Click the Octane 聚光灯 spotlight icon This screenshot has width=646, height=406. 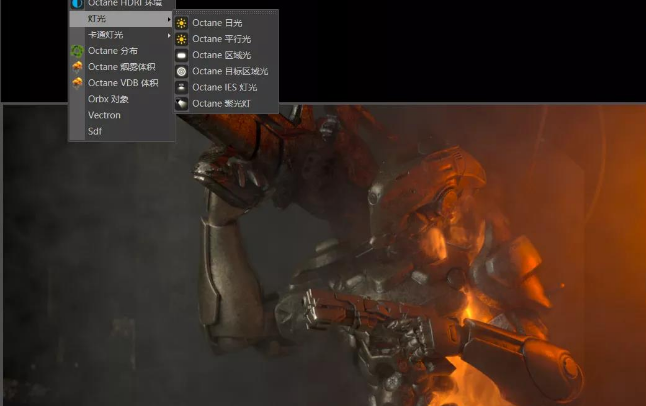point(181,103)
